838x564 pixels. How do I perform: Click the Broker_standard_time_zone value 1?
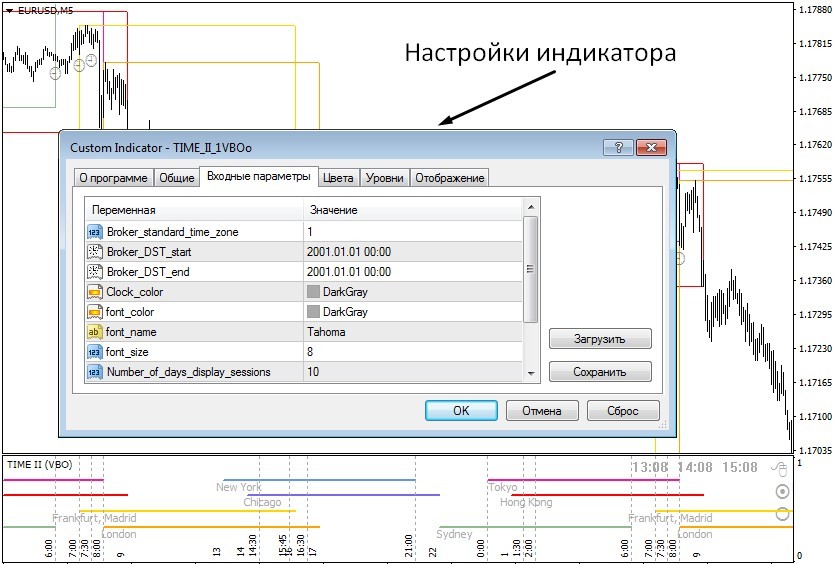[310, 232]
